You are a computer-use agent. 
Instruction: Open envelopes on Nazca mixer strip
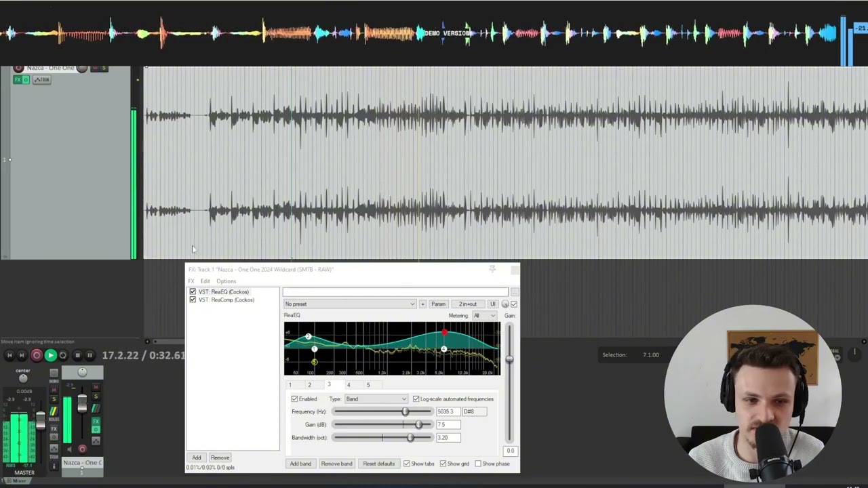[96, 441]
